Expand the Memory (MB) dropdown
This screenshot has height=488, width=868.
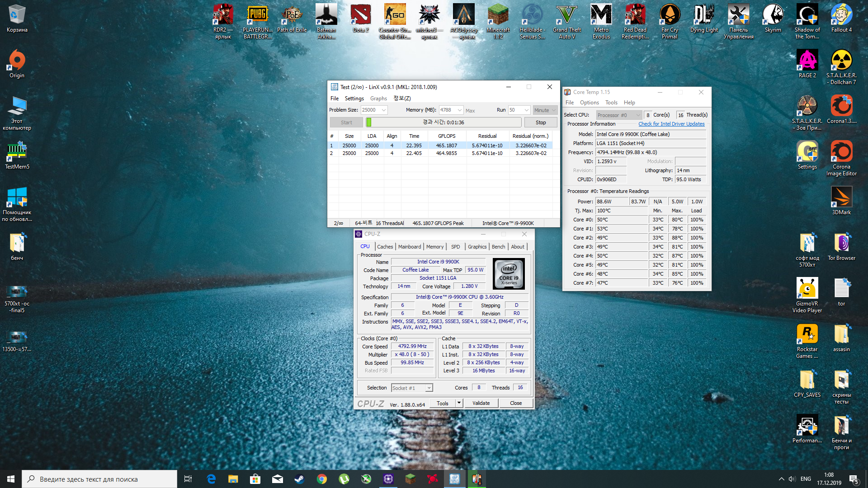pyautogui.click(x=459, y=110)
